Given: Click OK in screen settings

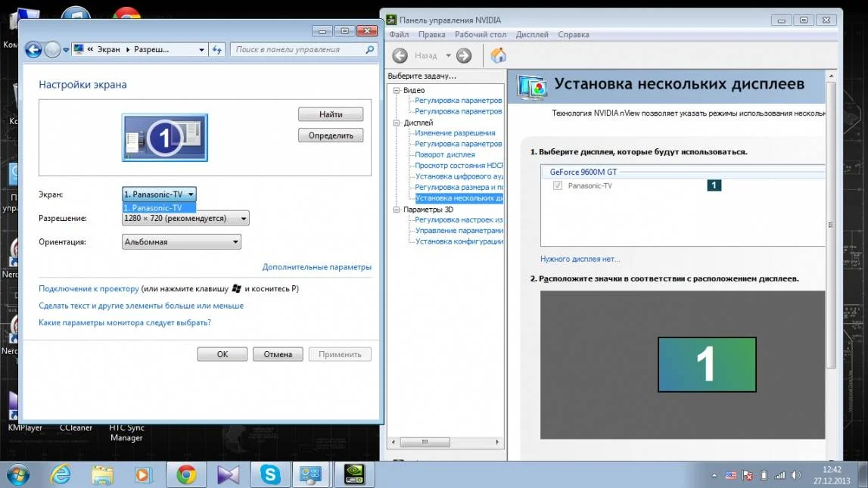Looking at the screenshot, I should tap(222, 354).
